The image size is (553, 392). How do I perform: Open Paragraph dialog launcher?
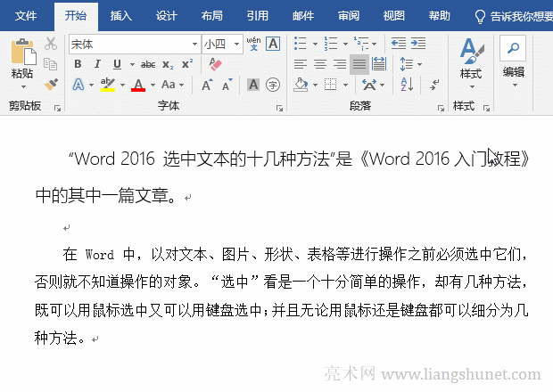[x=441, y=108]
